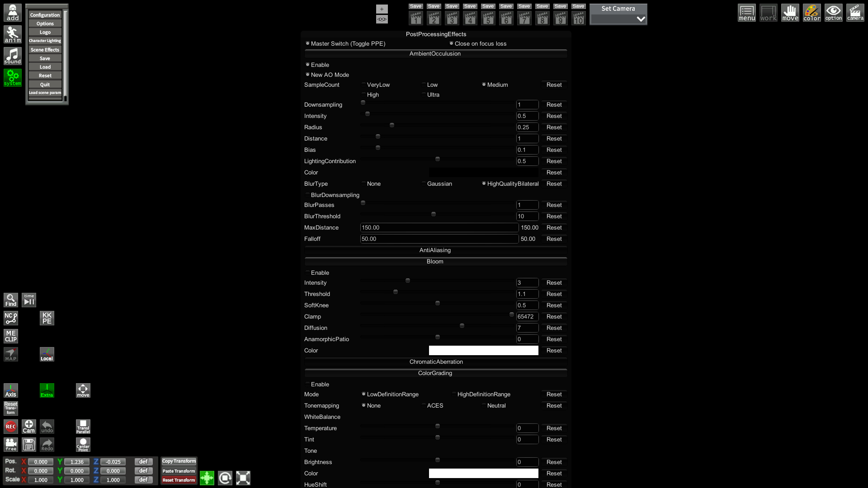
Task: Click the white Bloom color swatch
Action: click(483, 351)
